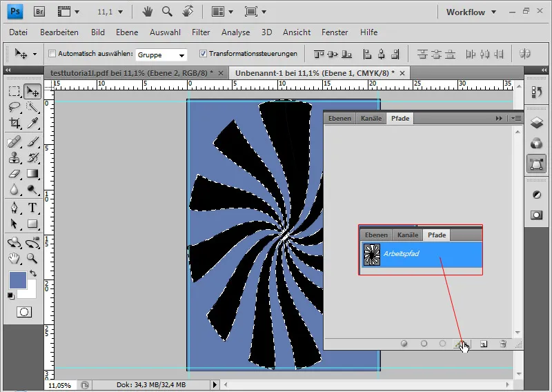
Task: Open status bar info arrow menu
Action: coord(215,384)
